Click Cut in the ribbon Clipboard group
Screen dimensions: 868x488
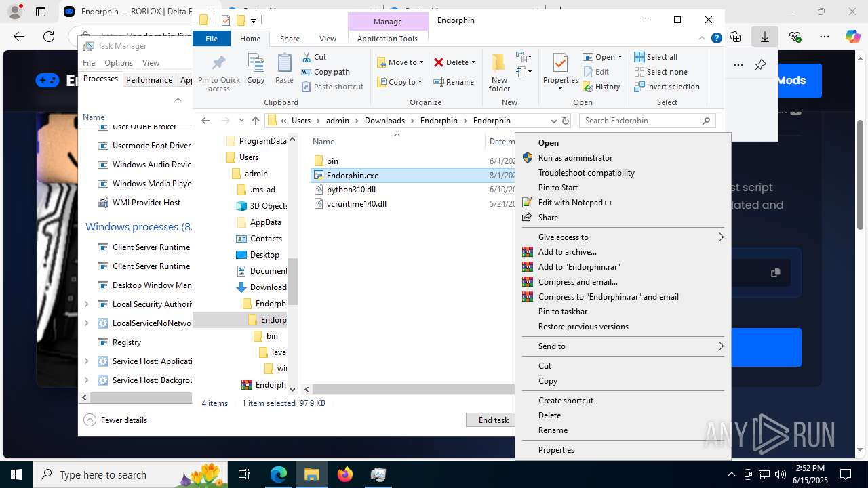coord(314,57)
